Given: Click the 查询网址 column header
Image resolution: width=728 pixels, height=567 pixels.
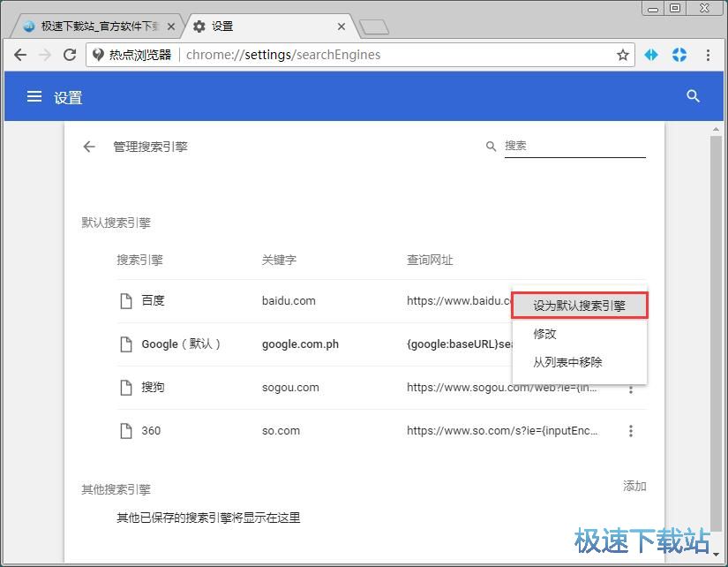Looking at the screenshot, I should 430,260.
